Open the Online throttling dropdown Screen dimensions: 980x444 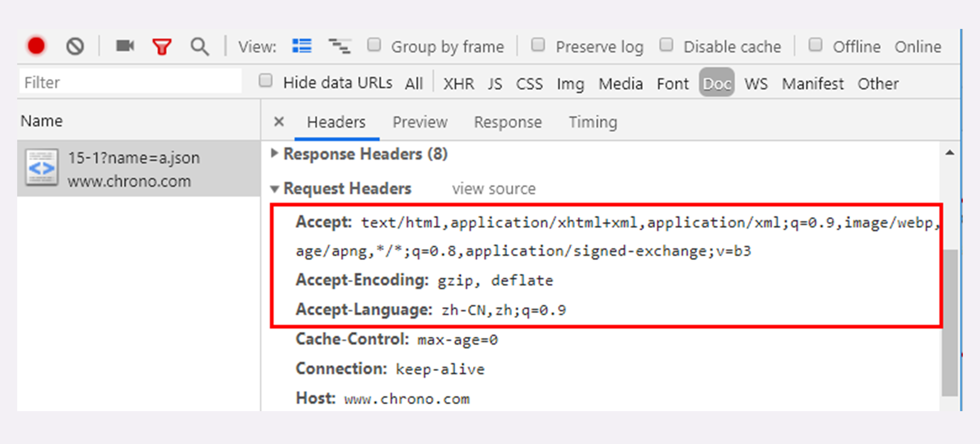(x=917, y=47)
